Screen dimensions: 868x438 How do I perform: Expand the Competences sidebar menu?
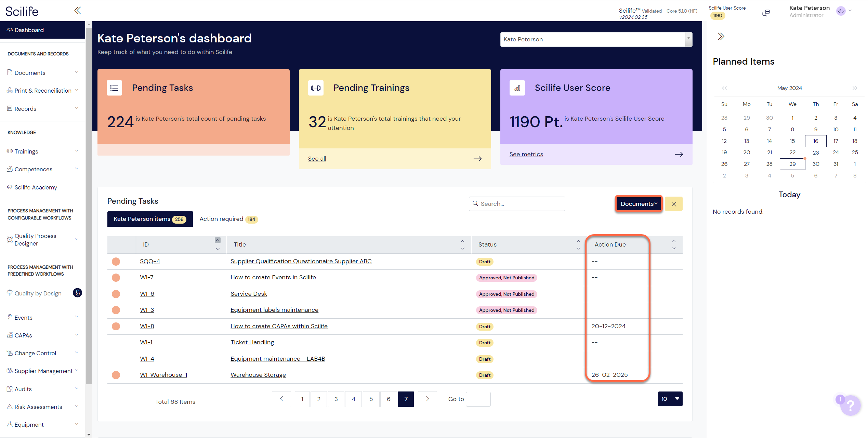[x=77, y=169]
